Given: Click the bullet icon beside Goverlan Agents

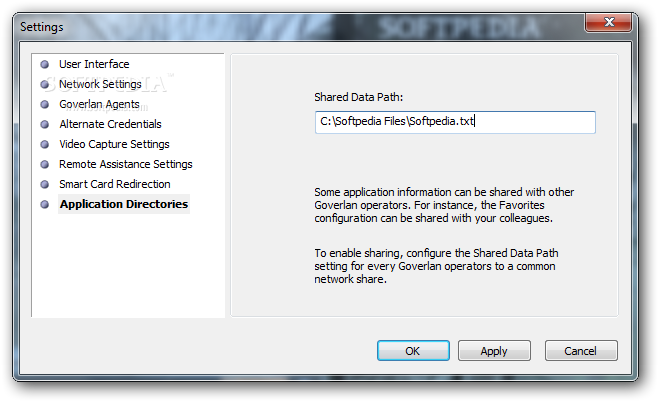Looking at the screenshot, I should 45,104.
